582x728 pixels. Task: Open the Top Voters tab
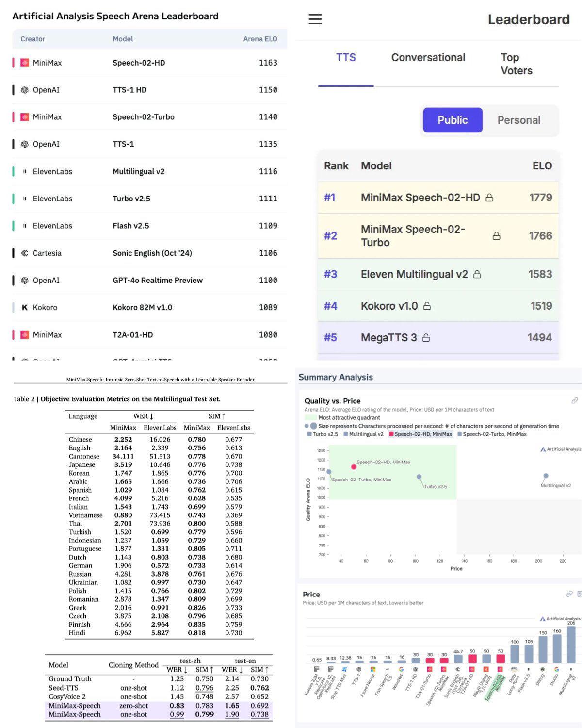pyautogui.click(x=517, y=64)
